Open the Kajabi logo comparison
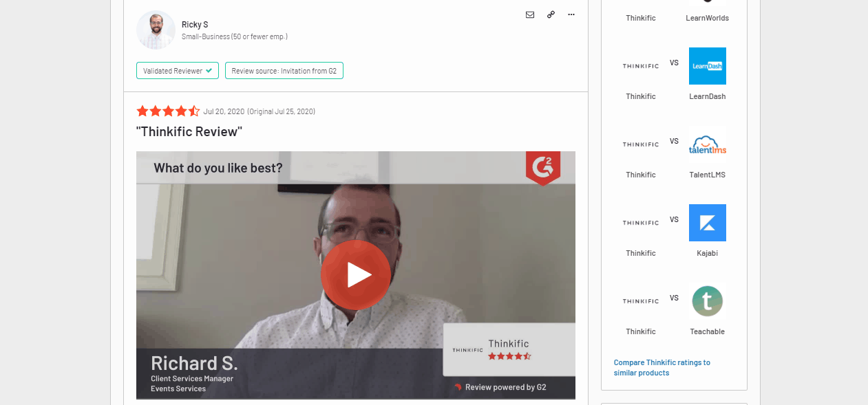The width and height of the screenshot is (868, 405). pyautogui.click(x=708, y=223)
